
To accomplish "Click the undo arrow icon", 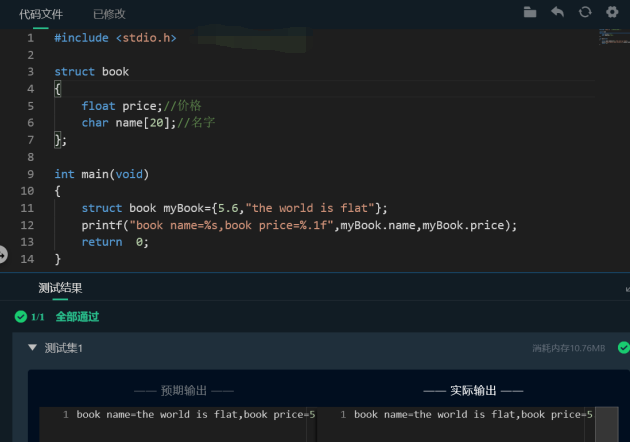I will (557, 12).
